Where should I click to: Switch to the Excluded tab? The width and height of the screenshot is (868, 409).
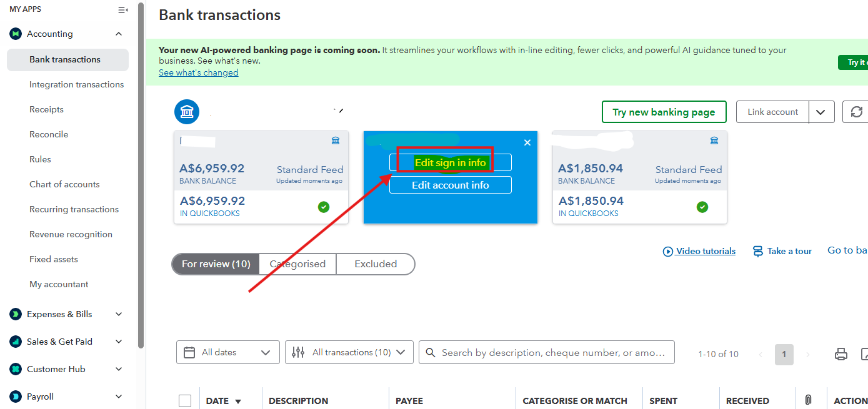coord(376,264)
